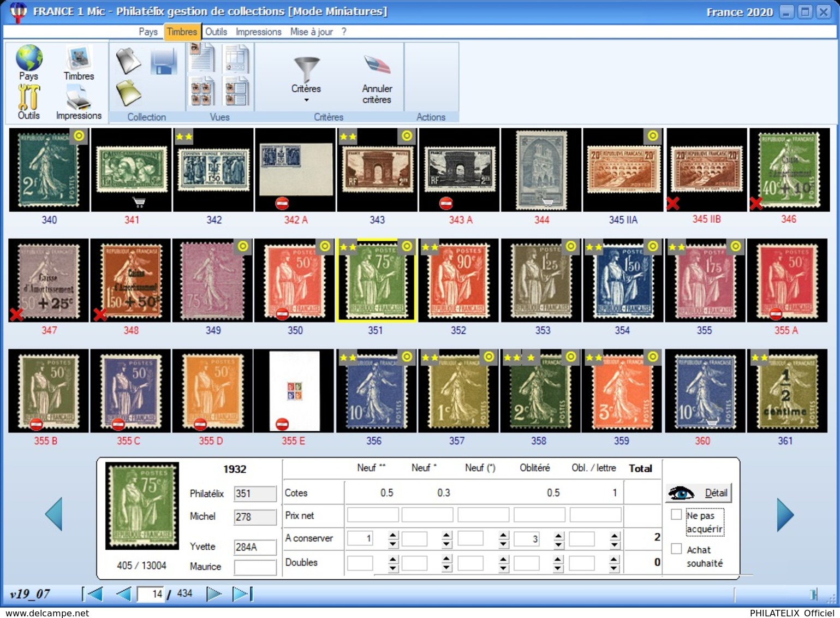This screenshot has height=618, width=840.
Task: Click the Philatélix number field 351
Action: [x=255, y=494]
